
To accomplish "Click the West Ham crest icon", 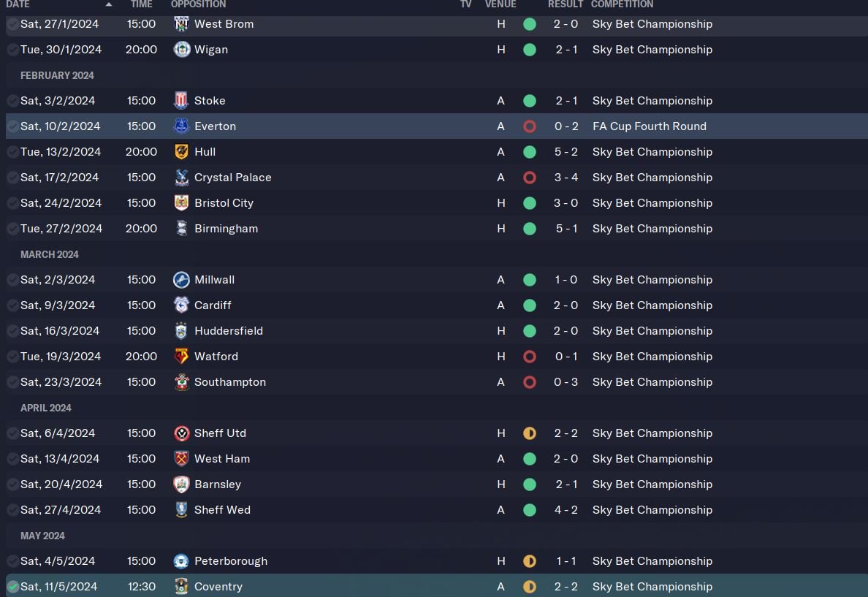I will 181,459.
